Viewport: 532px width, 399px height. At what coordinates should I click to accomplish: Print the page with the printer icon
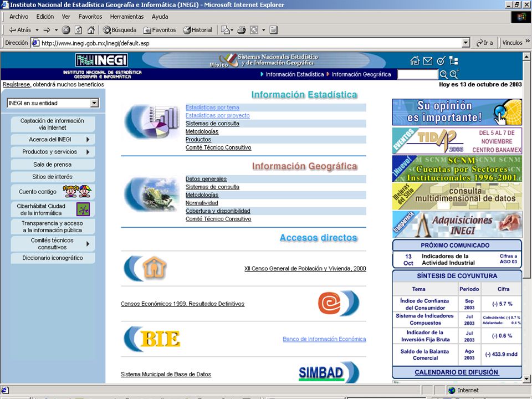(242, 30)
